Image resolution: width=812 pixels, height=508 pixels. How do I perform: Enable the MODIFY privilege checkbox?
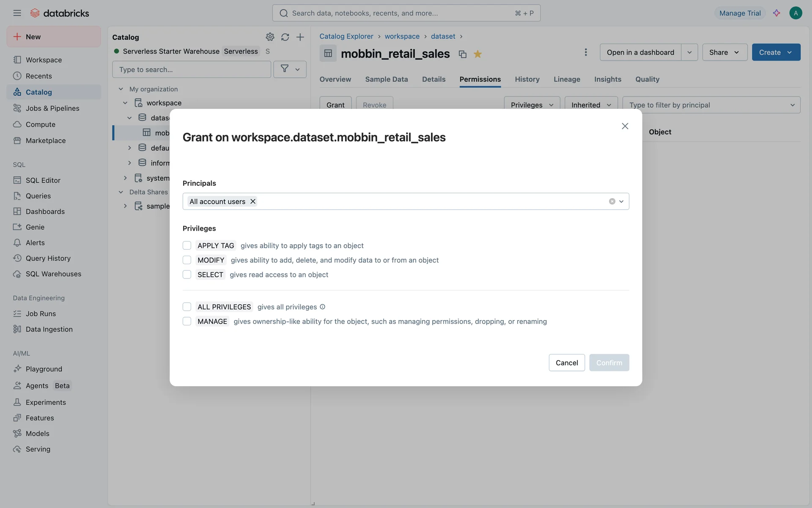187,260
